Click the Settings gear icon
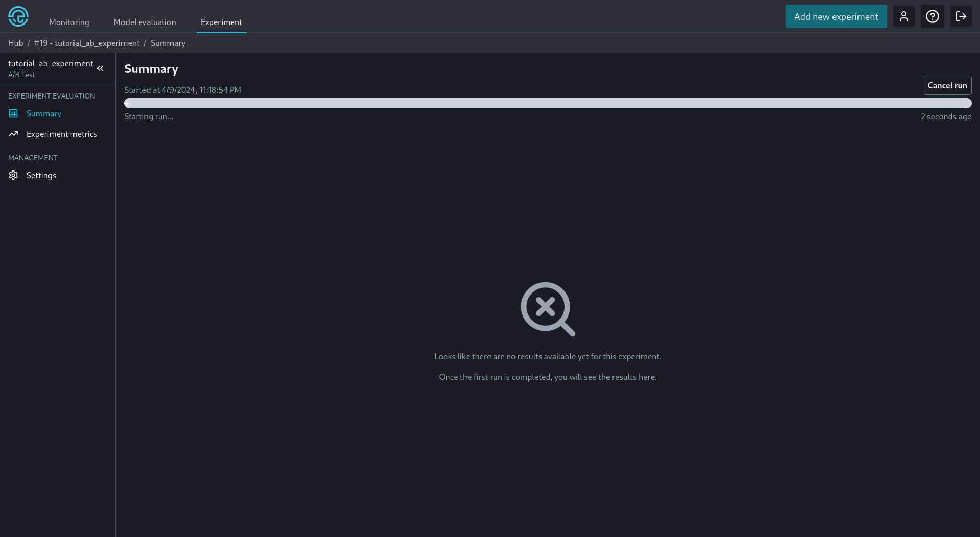 coord(13,175)
